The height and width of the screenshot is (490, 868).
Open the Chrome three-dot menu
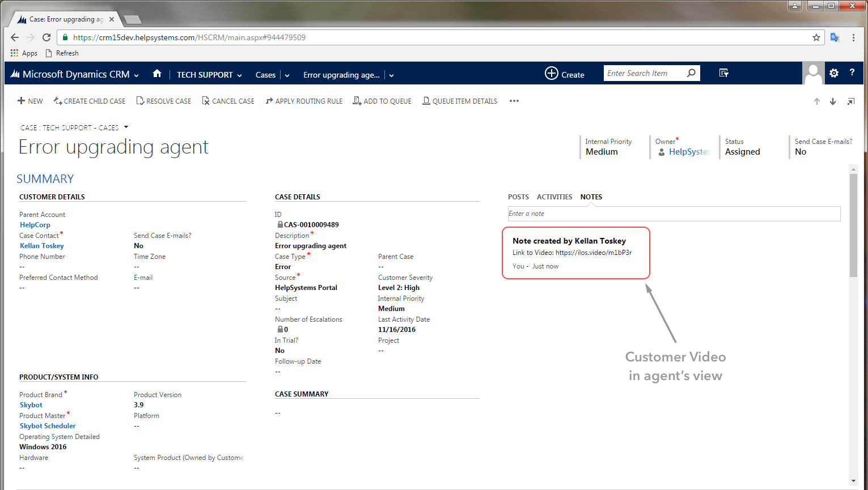[x=853, y=37]
